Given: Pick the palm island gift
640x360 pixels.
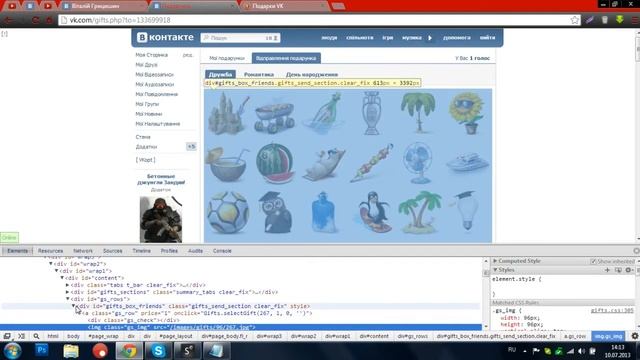Looking at the screenshot, I should [420, 212].
